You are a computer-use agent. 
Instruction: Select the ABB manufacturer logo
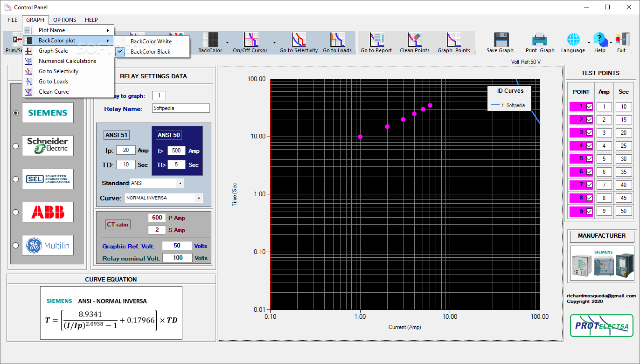tap(48, 212)
